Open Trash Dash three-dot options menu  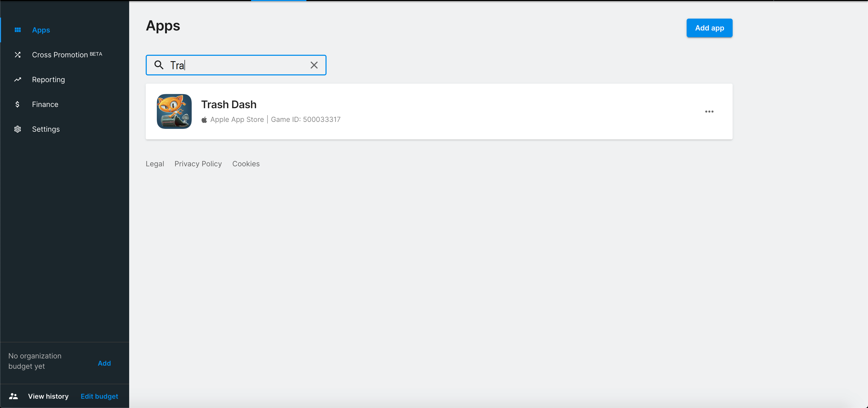pyautogui.click(x=709, y=112)
